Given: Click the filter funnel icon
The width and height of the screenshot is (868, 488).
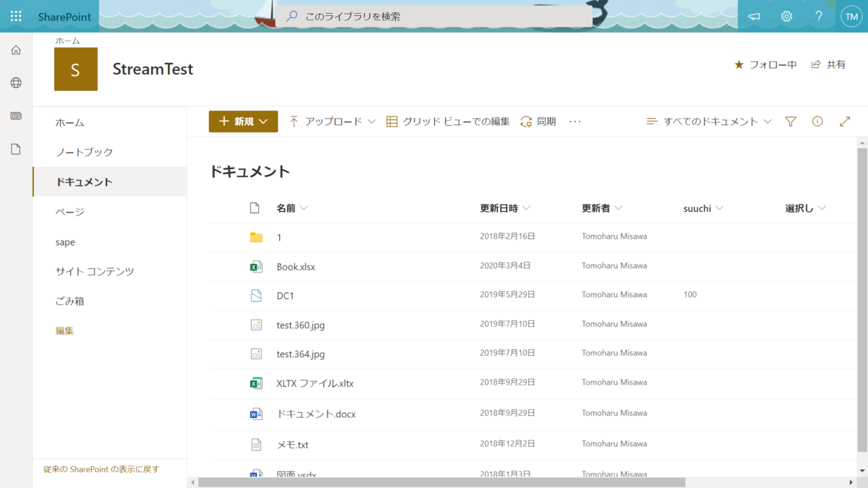Looking at the screenshot, I should coord(791,121).
